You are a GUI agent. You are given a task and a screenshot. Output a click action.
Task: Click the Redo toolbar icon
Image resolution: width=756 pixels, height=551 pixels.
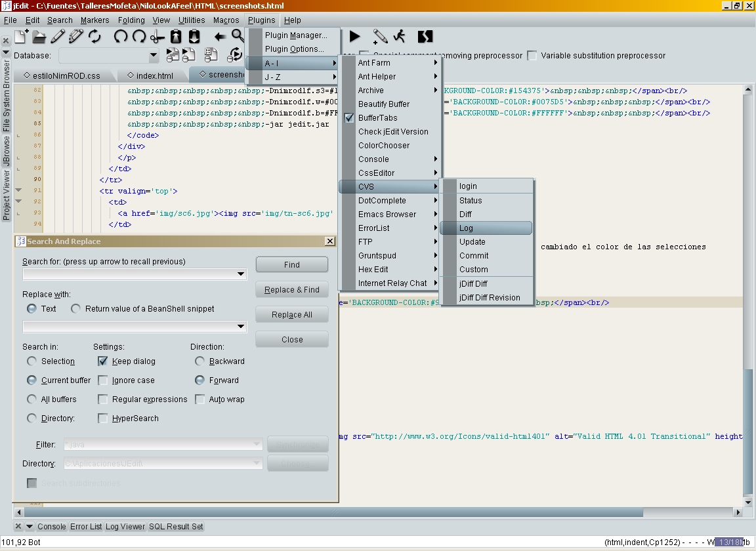pyautogui.click(x=139, y=37)
